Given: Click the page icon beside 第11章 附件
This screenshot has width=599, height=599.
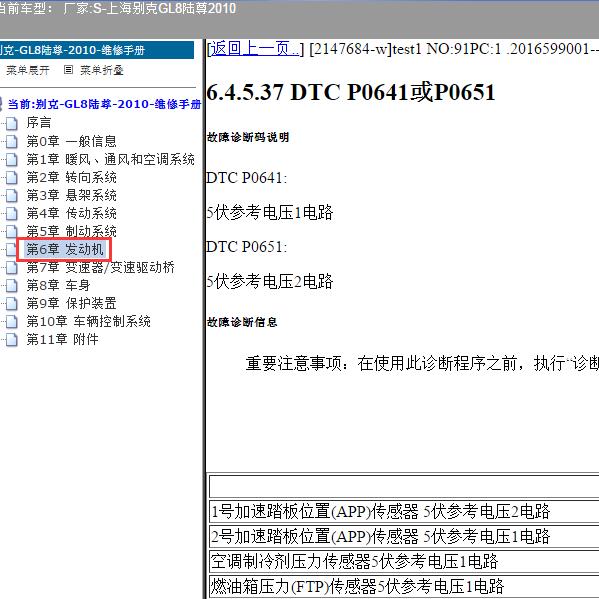Looking at the screenshot, I should 12,339.
